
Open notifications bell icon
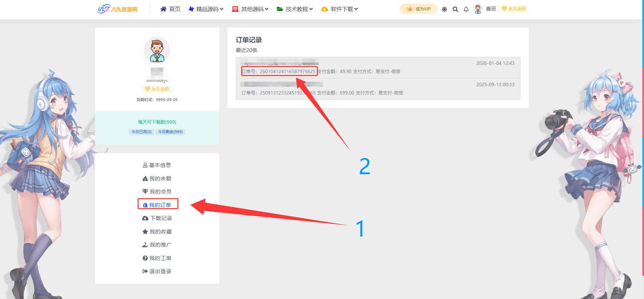pos(466,9)
